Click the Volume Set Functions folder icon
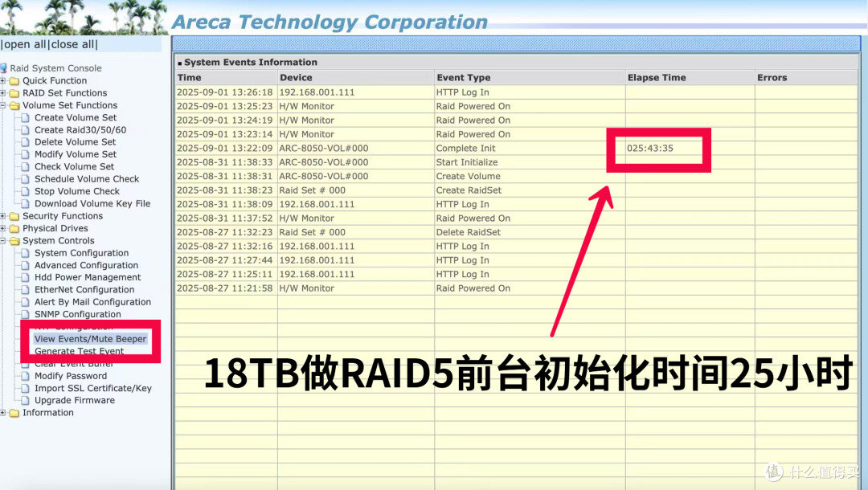Viewport: 868px width, 490px height. coord(14,105)
